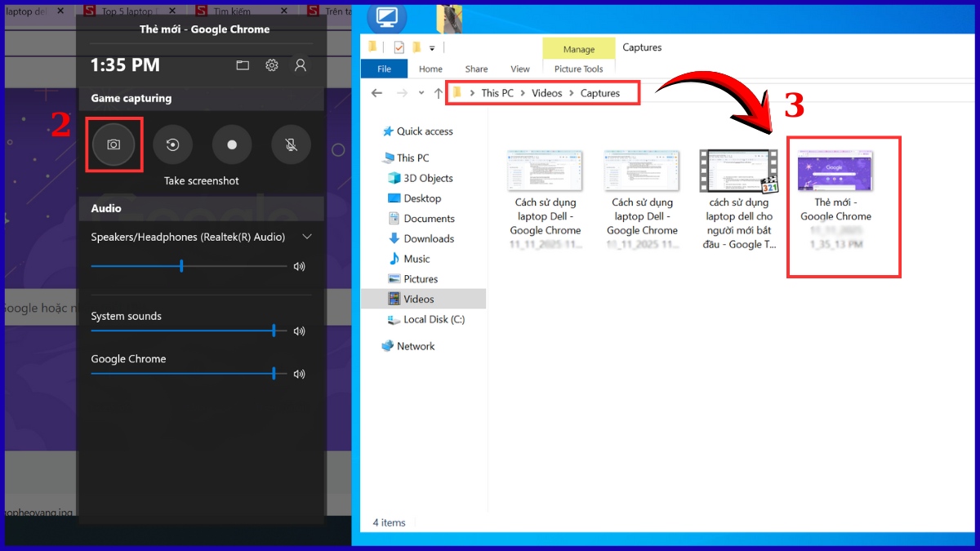Start recording with the record button

(232, 144)
